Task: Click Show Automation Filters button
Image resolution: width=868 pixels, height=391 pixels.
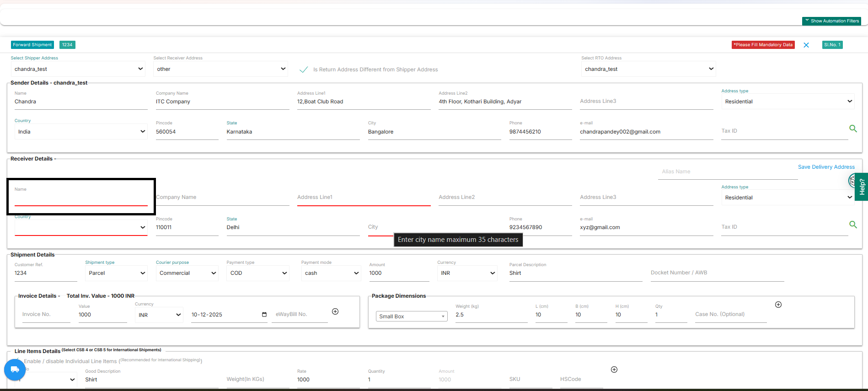Action: coord(832,21)
